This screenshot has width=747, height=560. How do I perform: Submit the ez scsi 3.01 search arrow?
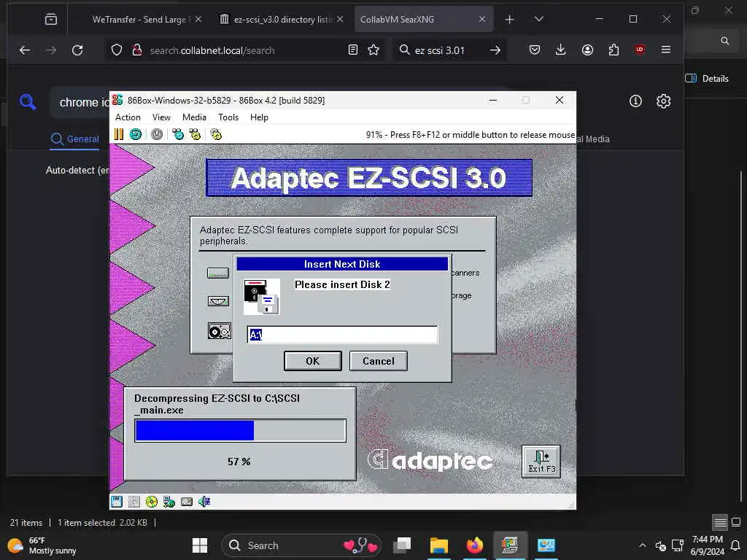click(495, 50)
